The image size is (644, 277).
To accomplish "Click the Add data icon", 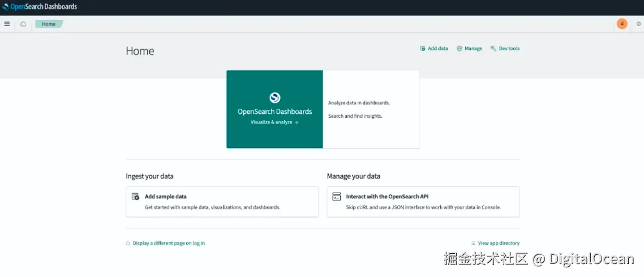I will (422, 49).
